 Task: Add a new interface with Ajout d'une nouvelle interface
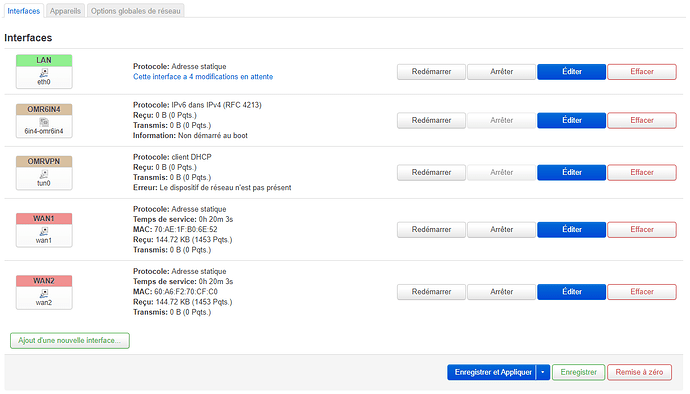70,341
